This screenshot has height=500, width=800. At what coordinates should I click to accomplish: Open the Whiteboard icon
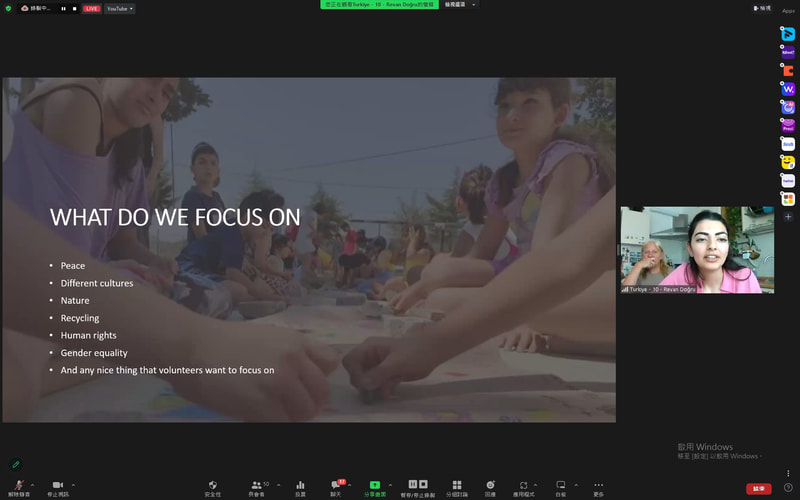pos(561,487)
